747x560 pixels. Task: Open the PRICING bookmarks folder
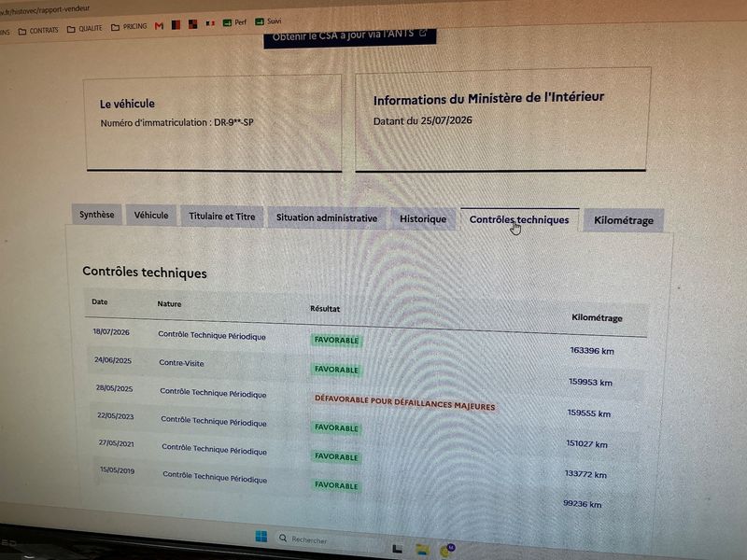(x=129, y=27)
